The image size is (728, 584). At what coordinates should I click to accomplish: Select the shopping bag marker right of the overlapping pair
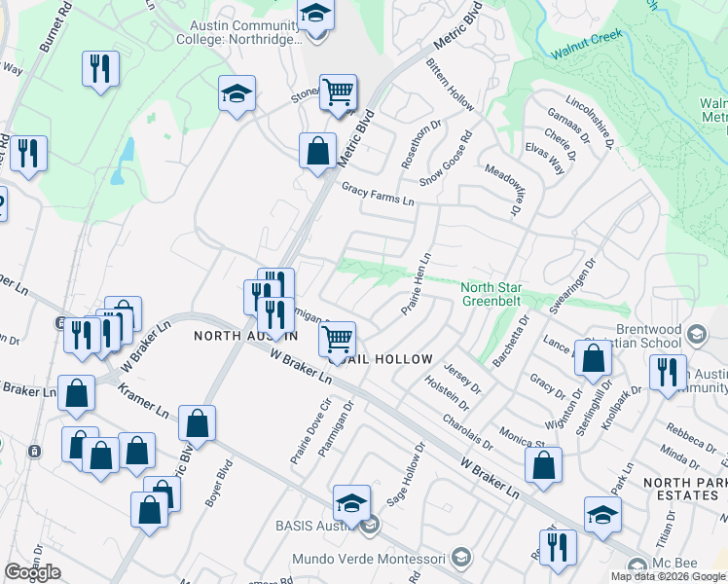tap(136, 455)
